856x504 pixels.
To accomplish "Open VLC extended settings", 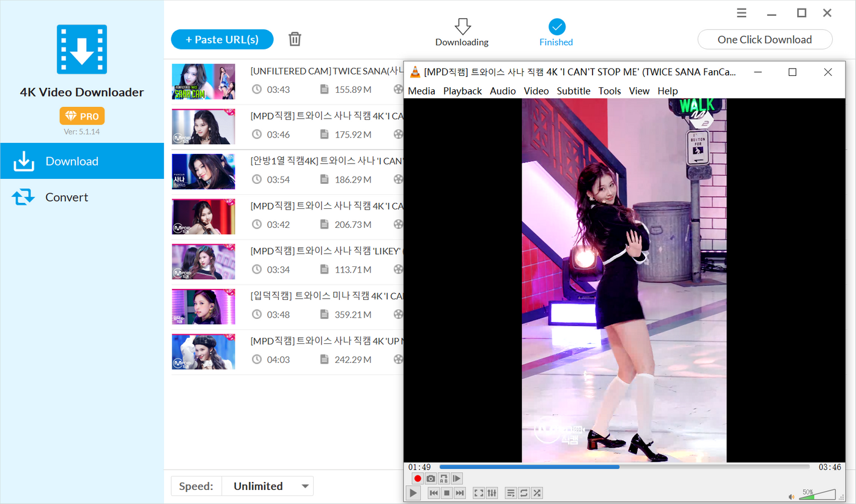I will [492, 492].
